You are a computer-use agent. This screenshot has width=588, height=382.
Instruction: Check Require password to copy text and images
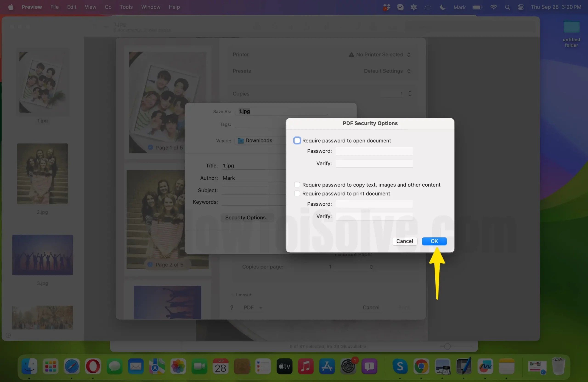[297, 185]
